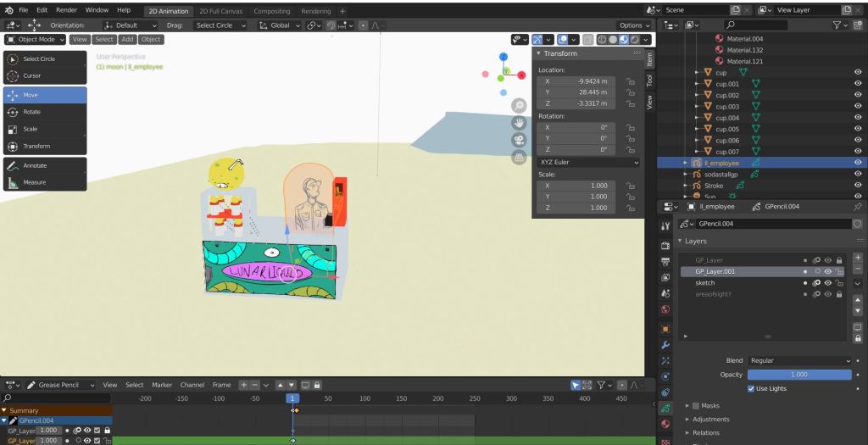Toggle visibility of sketch layer

(827, 282)
